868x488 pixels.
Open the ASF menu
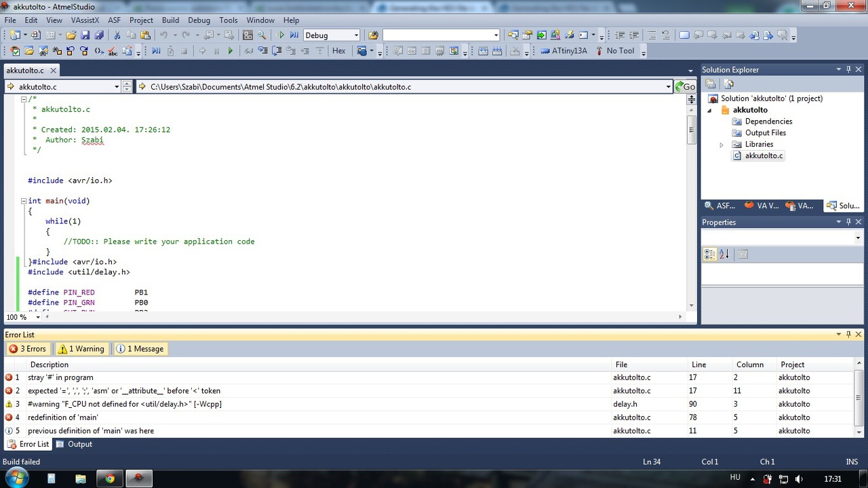click(114, 20)
